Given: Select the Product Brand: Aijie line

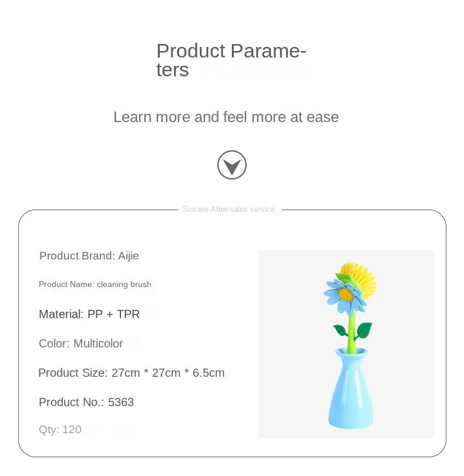Looking at the screenshot, I should click(89, 256).
